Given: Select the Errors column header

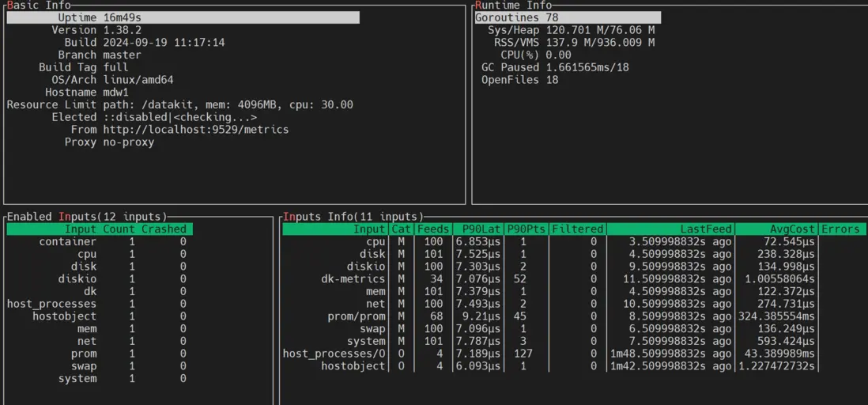Looking at the screenshot, I should click(x=840, y=229).
